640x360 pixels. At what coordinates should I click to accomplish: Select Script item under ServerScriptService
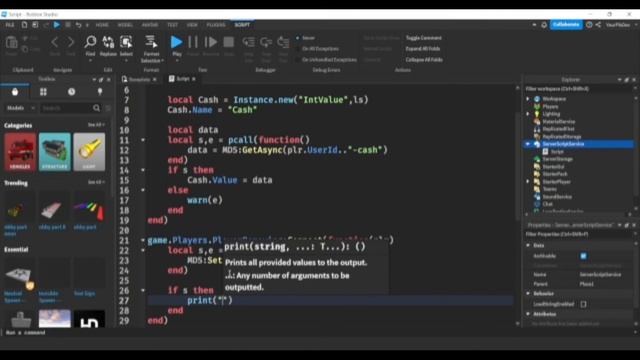point(557,151)
